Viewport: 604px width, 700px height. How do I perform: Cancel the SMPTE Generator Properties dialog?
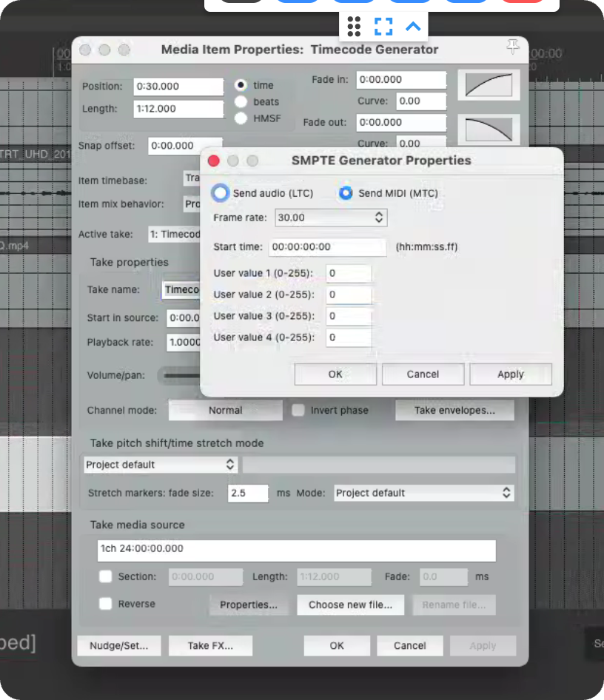tap(423, 374)
